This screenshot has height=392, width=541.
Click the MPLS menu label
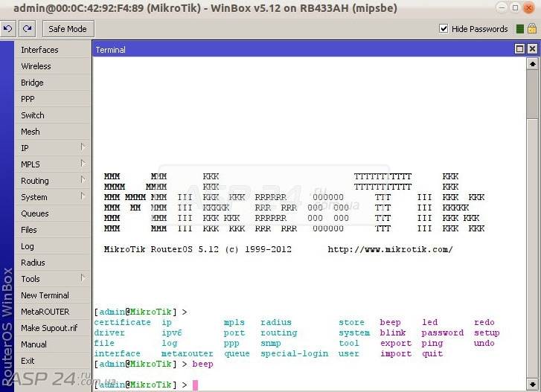tap(31, 164)
